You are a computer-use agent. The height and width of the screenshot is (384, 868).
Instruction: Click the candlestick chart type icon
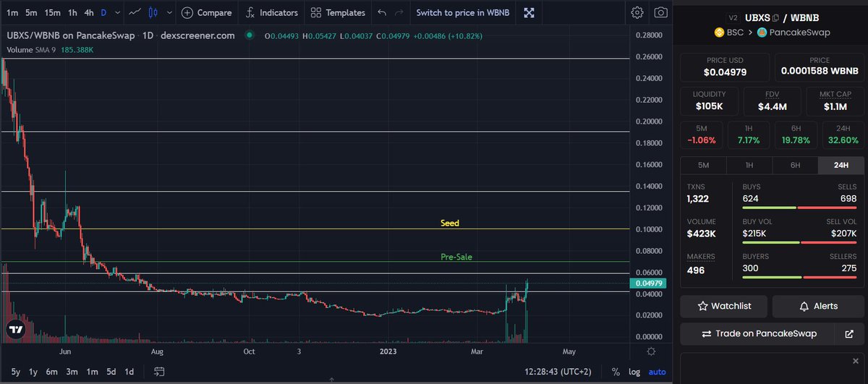[x=153, y=12]
